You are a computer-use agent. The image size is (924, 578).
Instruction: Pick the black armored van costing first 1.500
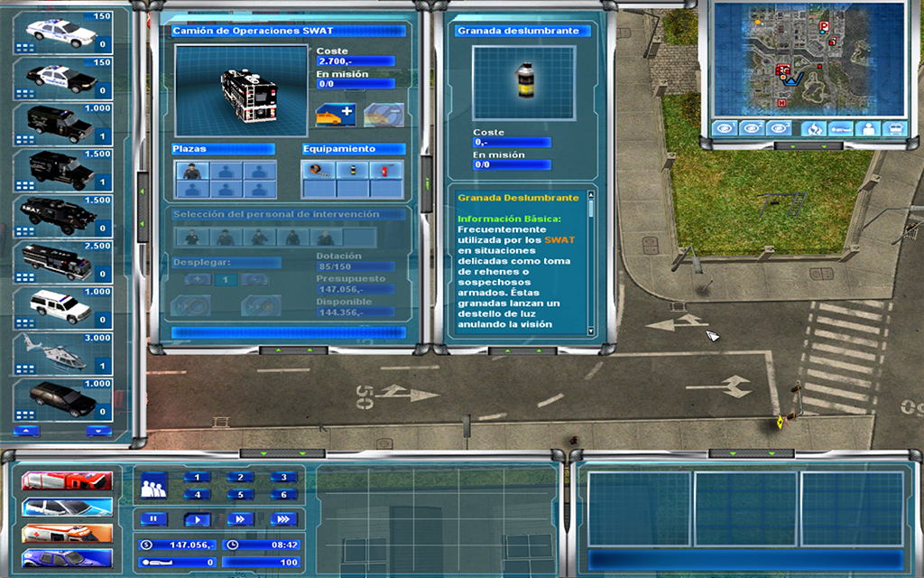coord(62,171)
